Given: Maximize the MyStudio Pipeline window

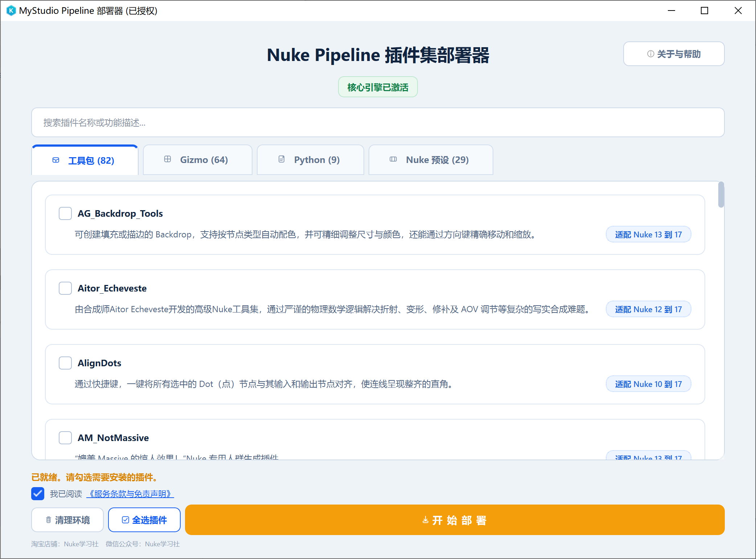Looking at the screenshot, I should [x=704, y=11].
